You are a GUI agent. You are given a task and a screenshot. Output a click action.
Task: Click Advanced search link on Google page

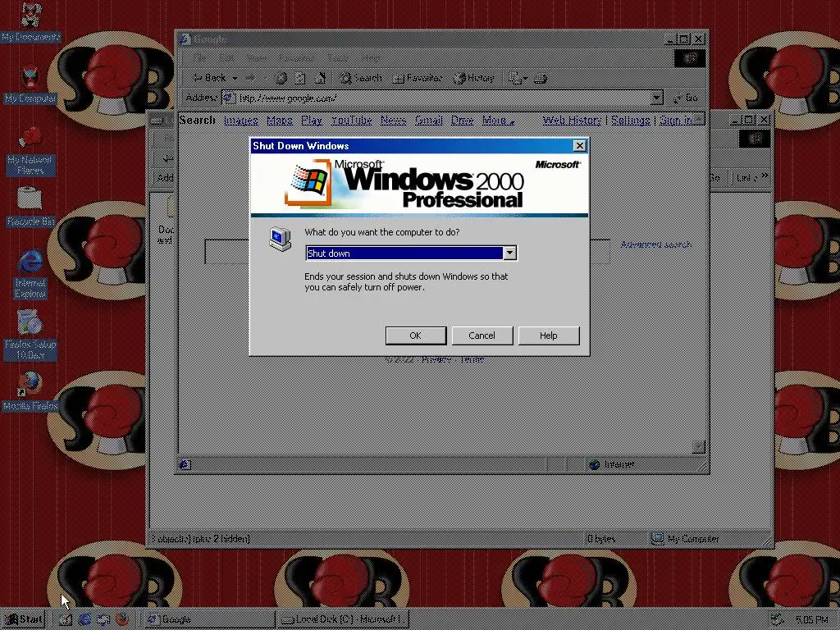pyautogui.click(x=656, y=244)
